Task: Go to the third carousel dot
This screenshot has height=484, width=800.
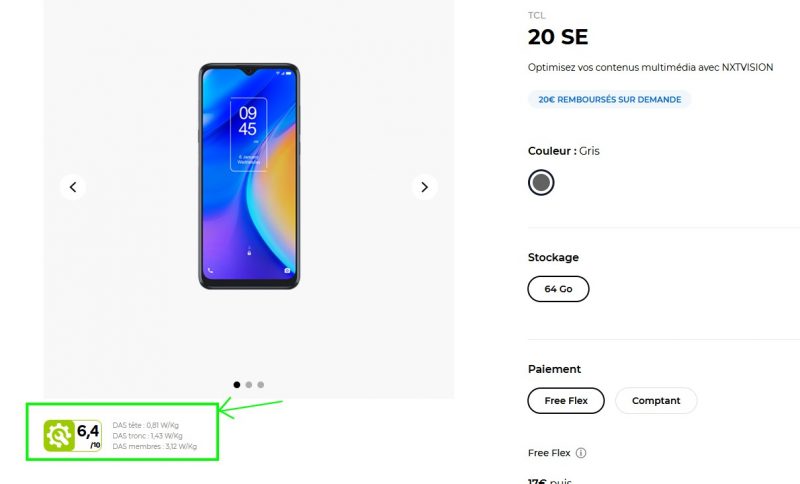Action: [261, 384]
